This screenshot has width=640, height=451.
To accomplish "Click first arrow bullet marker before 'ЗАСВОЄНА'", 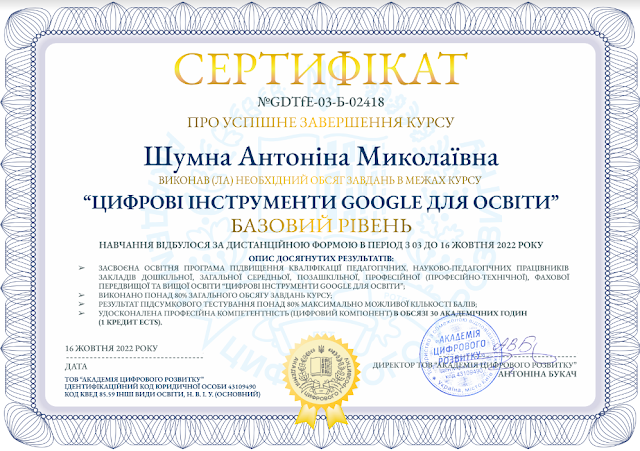I will (x=82, y=268).
